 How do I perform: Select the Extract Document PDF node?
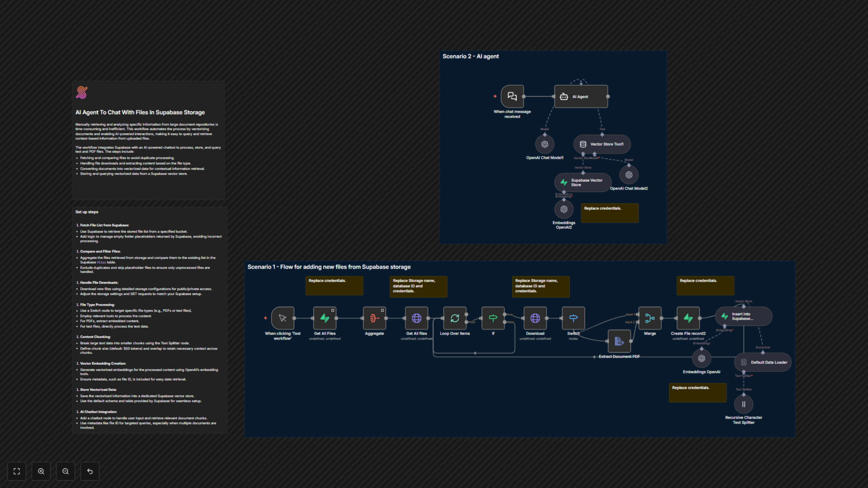click(619, 342)
